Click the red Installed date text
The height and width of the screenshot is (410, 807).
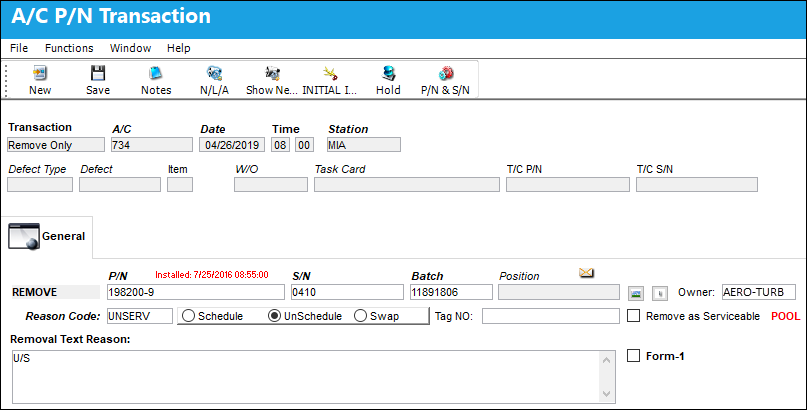point(212,275)
